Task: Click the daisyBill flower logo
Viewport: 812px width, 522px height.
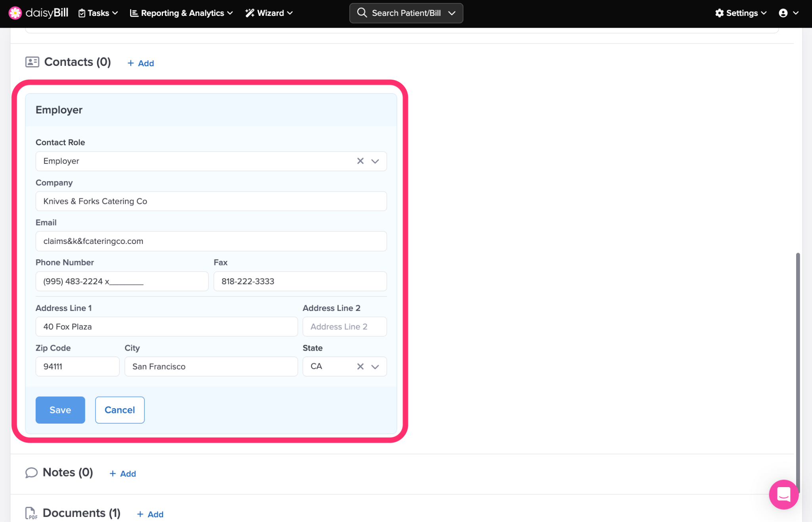Action: 15,13
